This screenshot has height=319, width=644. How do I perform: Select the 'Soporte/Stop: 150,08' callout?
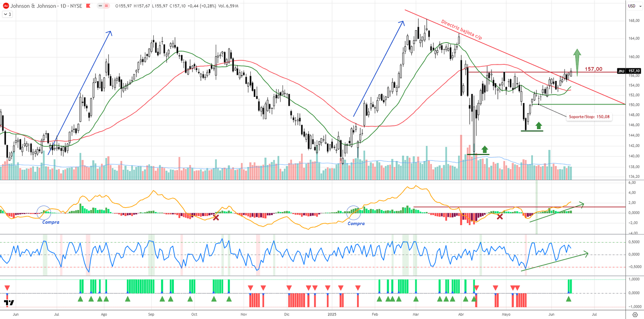(x=589, y=117)
